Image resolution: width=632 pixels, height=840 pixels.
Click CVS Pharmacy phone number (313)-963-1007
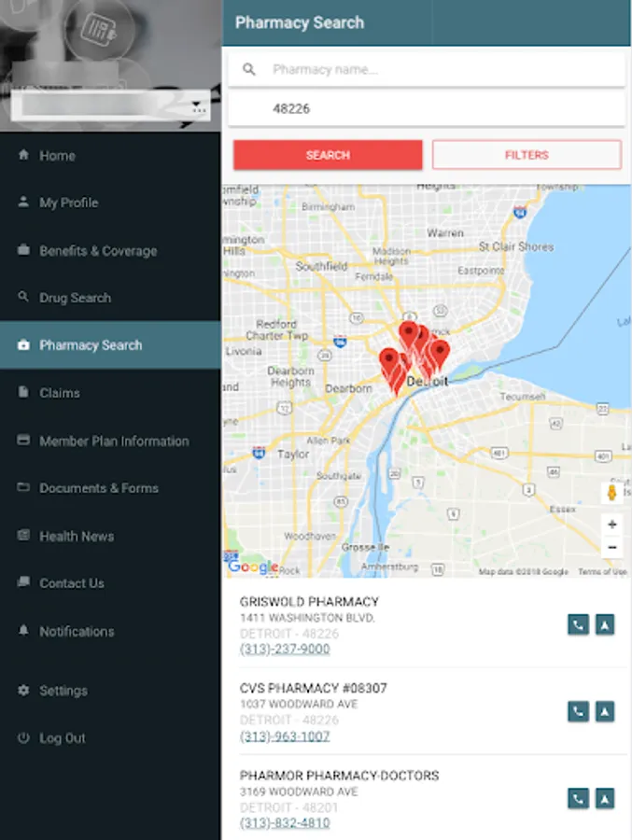point(285,736)
